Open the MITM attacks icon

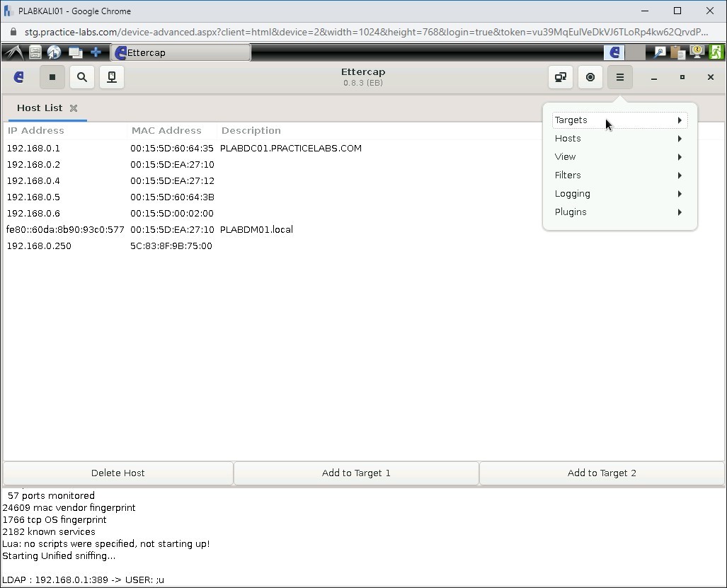coord(560,77)
